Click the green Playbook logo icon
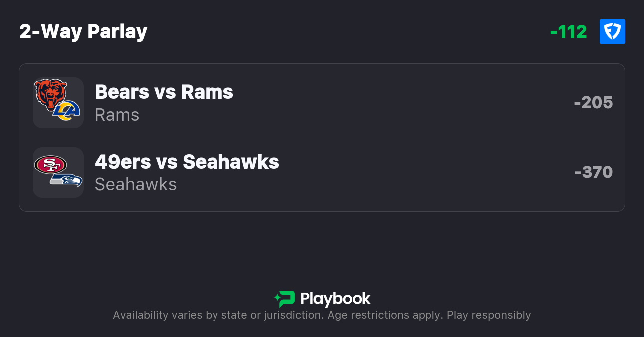 pos(285,299)
